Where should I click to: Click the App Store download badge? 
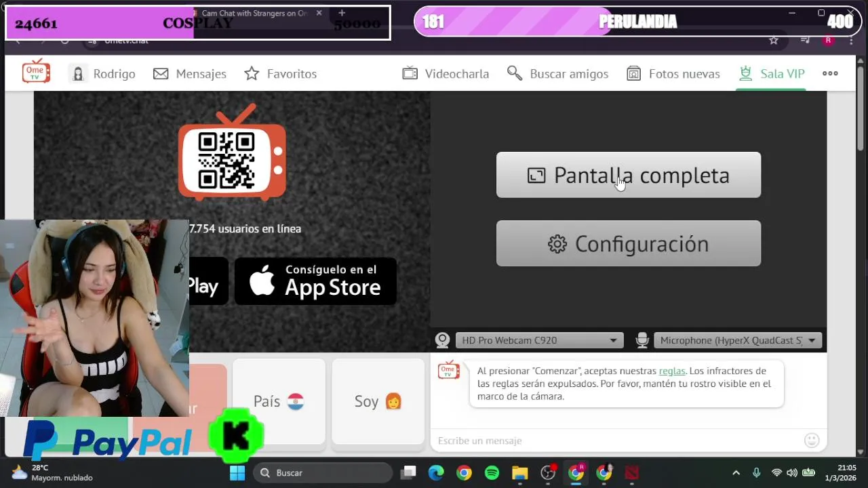coord(315,281)
